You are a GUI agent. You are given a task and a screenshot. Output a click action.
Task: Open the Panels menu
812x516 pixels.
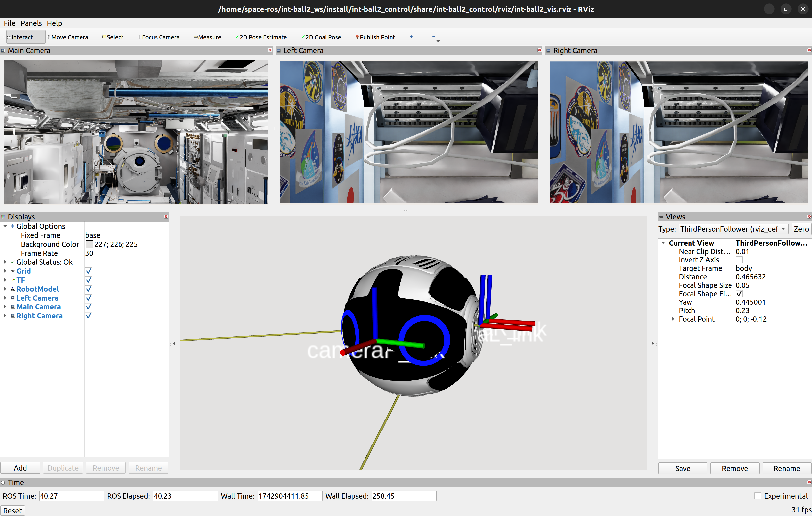point(31,23)
